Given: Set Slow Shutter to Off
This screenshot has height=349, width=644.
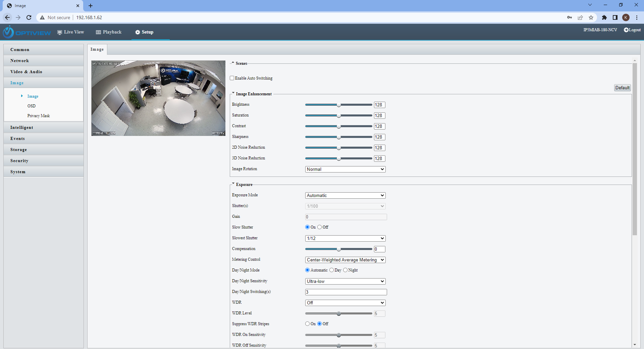Looking at the screenshot, I should pos(320,227).
